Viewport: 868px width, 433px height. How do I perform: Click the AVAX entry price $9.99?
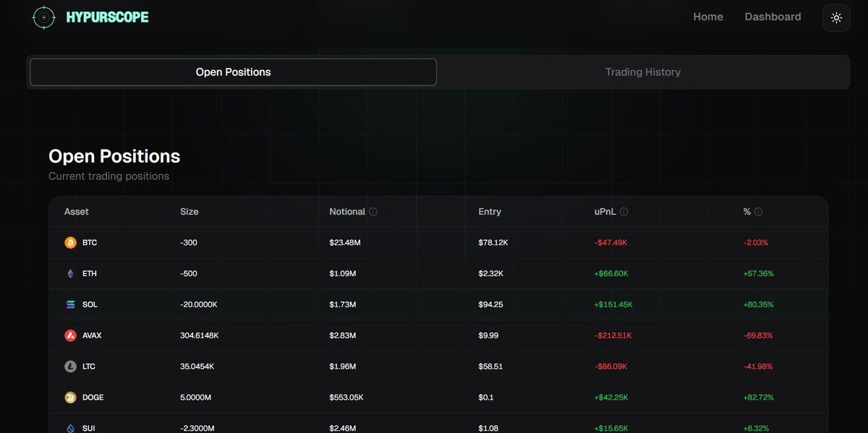coord(488,335)
